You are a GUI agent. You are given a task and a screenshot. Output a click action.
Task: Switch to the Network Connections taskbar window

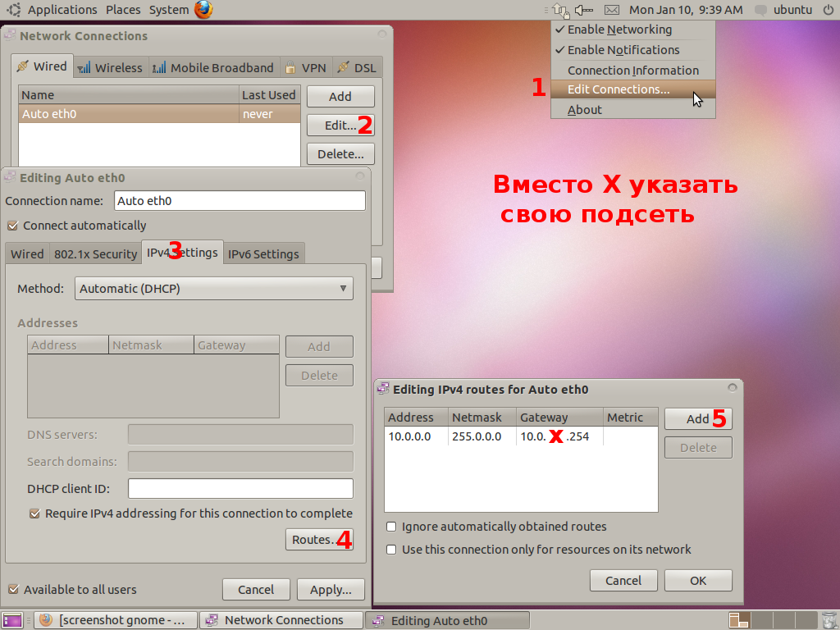pyautogui.click(x=283, y=620)
